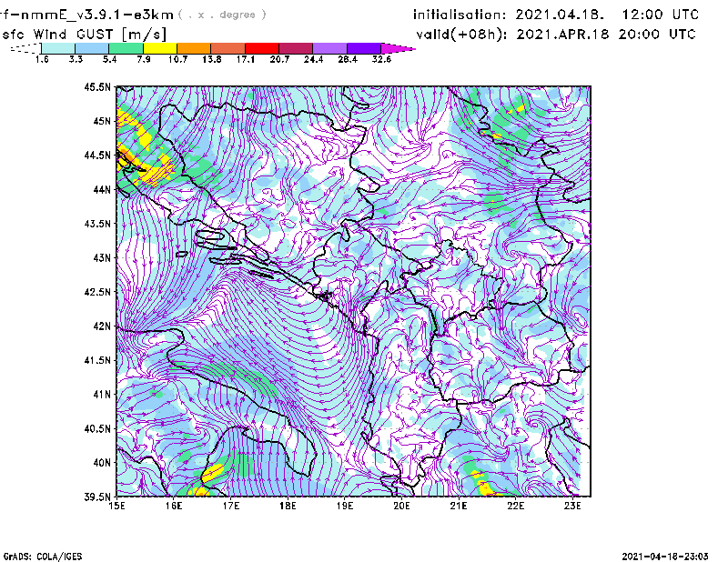Click the legend value '28.4'
This screenshot has height=562, width=728.
[x=348, y=59]
